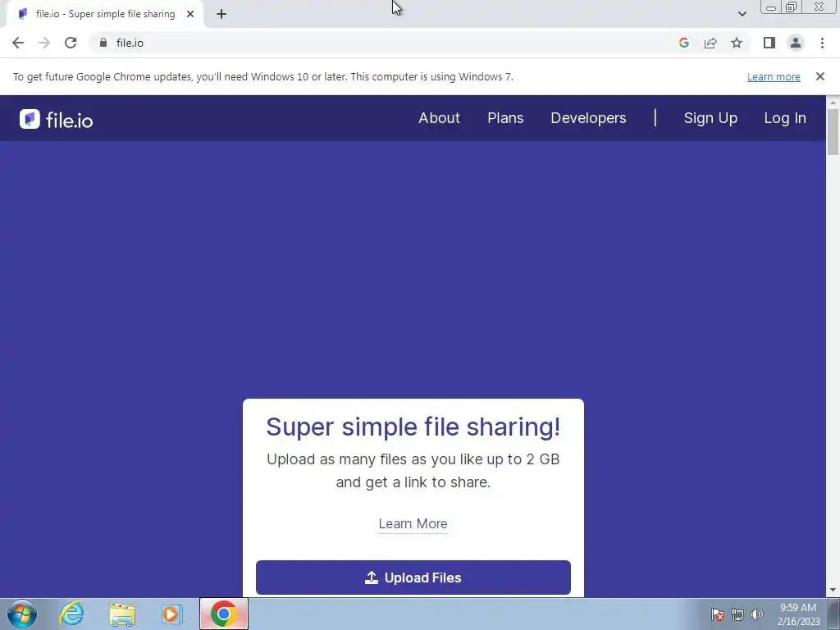This screenshot has height=630, width=840.
Task: Open the Chrome profile avatar
Action: 796,43
